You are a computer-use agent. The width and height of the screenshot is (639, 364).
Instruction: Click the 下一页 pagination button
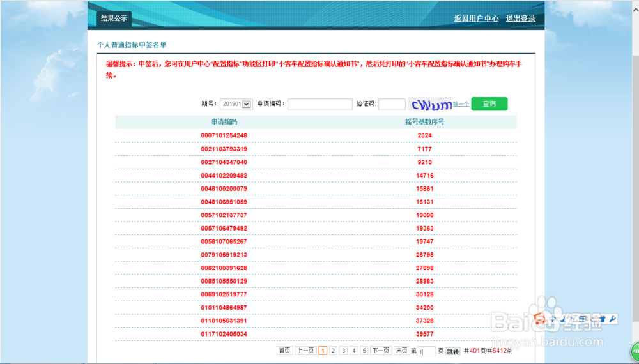pyautogui.click(x=381, y=351)
